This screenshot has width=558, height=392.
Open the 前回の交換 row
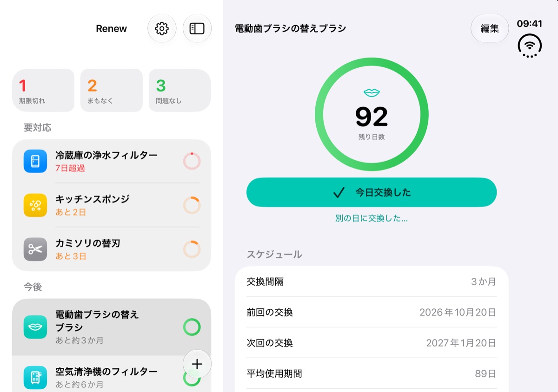[372, 312]
